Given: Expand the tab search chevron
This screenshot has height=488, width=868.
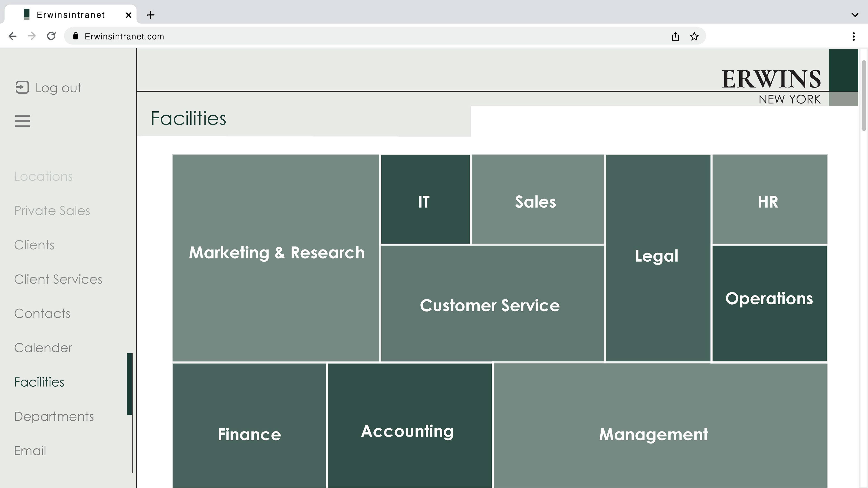Looking at the screenshot, I should coord(854,15).
